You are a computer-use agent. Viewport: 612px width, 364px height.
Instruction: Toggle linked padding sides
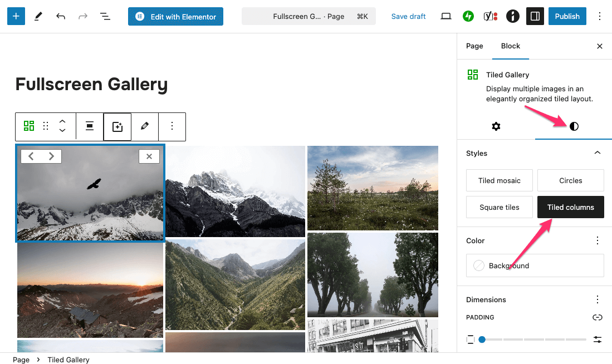(598, 317)
